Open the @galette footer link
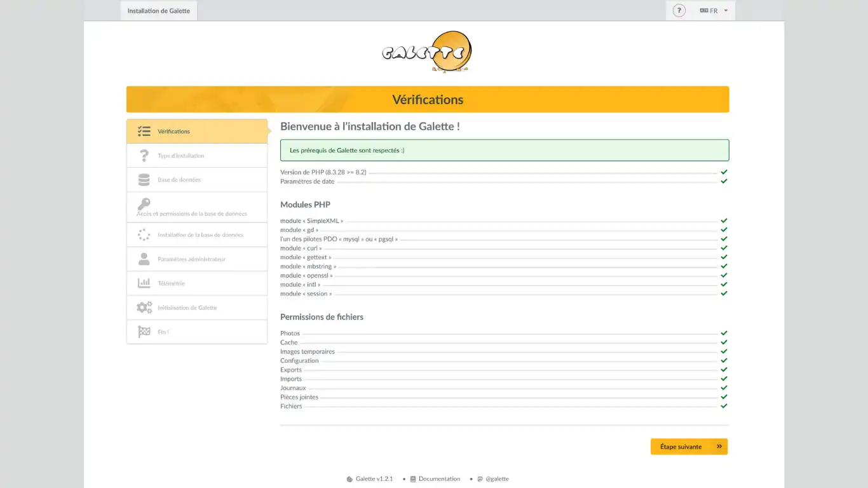This screenshot has width=868, height=488. coord(493,479)
